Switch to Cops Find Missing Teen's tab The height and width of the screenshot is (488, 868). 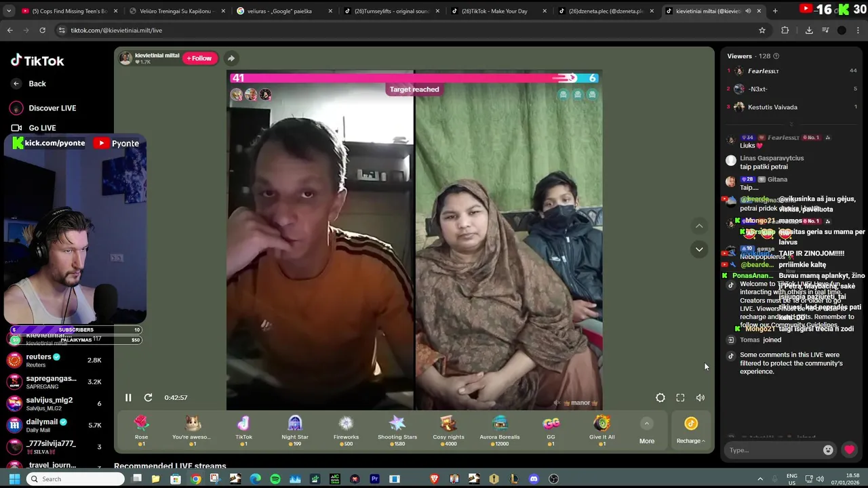(70, 11)
